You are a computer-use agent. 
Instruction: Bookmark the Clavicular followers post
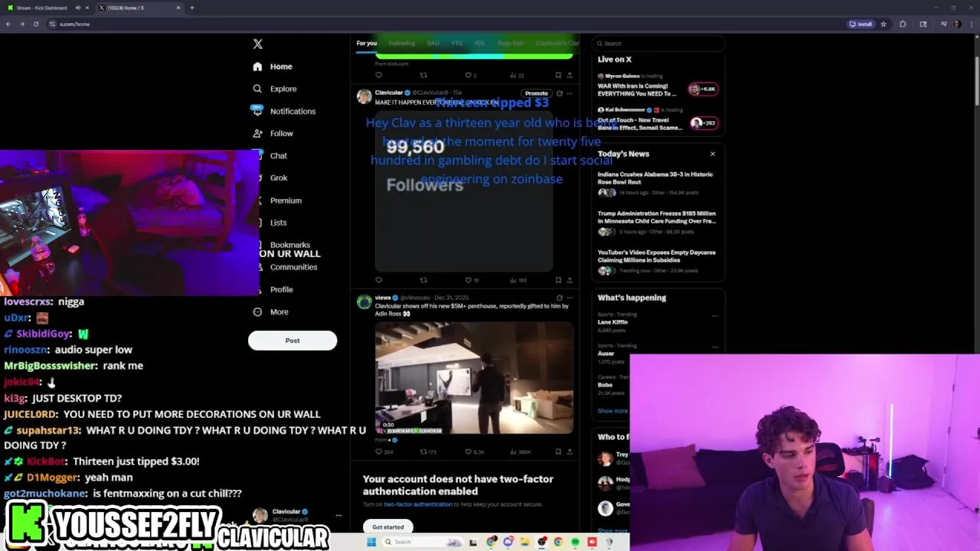(x=558, y=280)
